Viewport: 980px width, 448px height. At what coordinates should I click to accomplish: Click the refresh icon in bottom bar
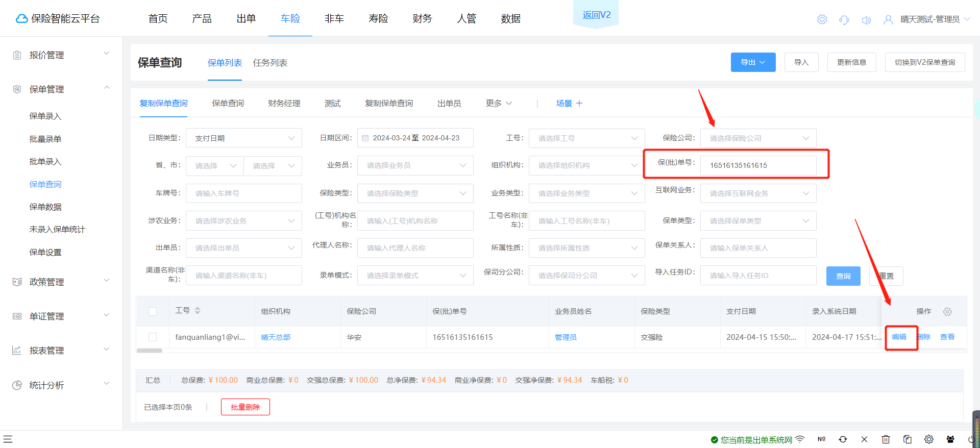click(843, 439)
